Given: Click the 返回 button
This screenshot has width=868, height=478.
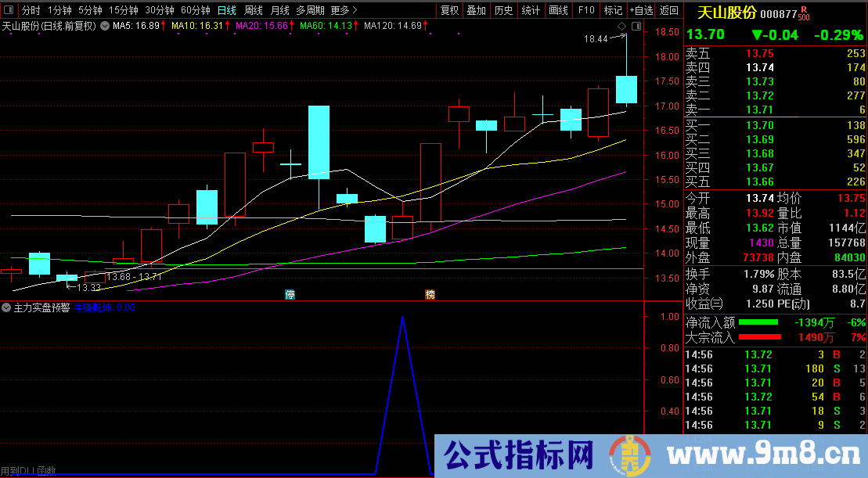Looking at the screenshot, I should (x=669, y=11).
